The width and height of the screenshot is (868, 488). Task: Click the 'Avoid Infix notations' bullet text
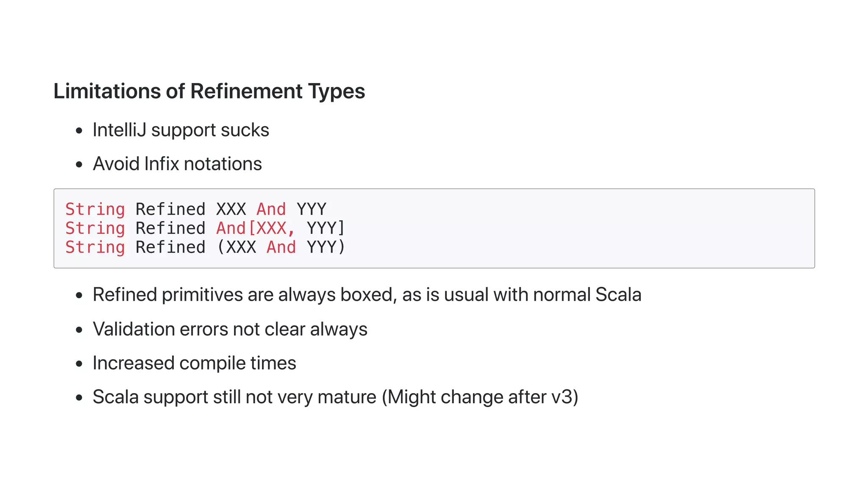click(x=177, y=164)
